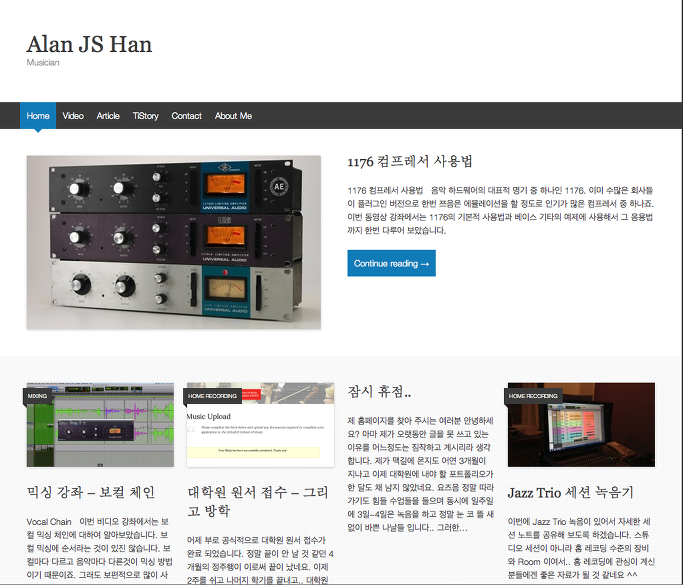Open the Video menu item
683x585 pixels.
coord(73,115)
